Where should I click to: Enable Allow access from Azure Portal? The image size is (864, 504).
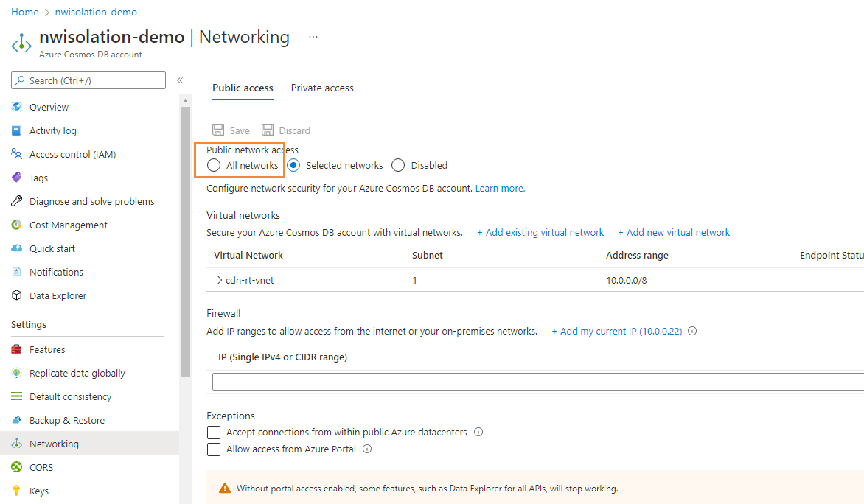pos(214,449)
